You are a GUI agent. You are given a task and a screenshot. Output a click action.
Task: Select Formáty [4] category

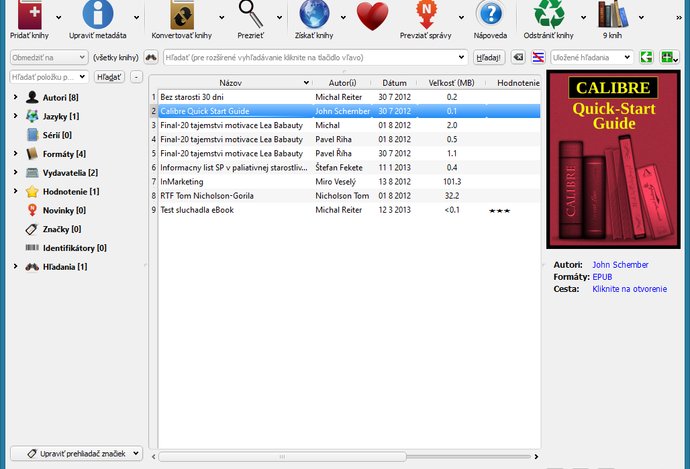(64, 154)
